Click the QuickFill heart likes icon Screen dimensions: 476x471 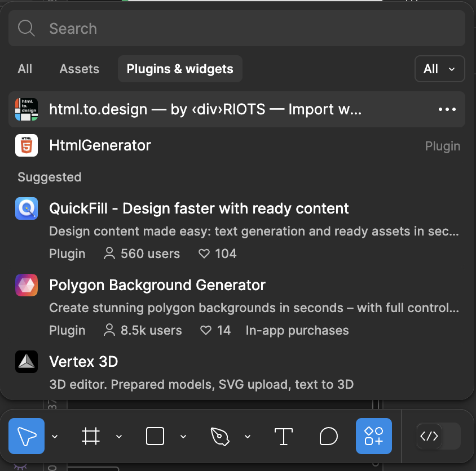[x=204, y=254]
